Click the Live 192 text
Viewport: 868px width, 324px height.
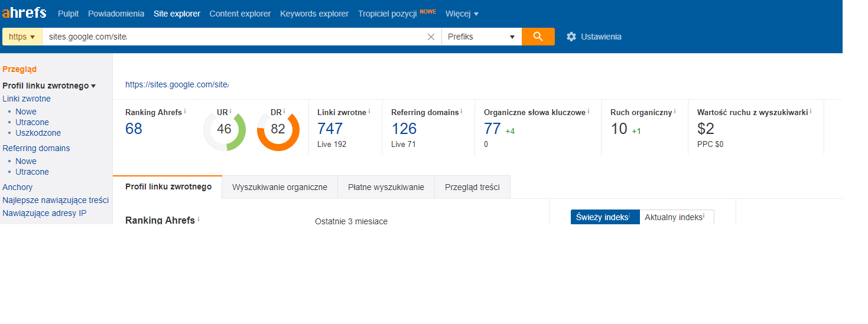click(x=331, y=144)
